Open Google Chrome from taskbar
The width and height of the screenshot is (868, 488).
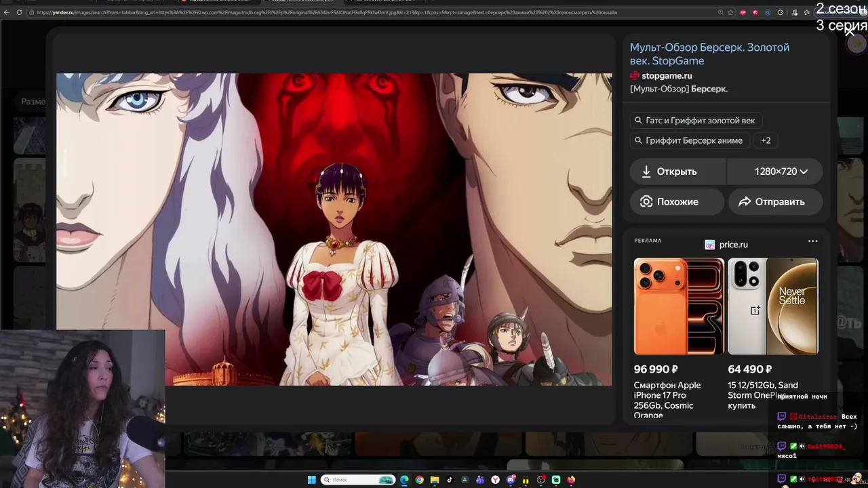click(420, 480)
